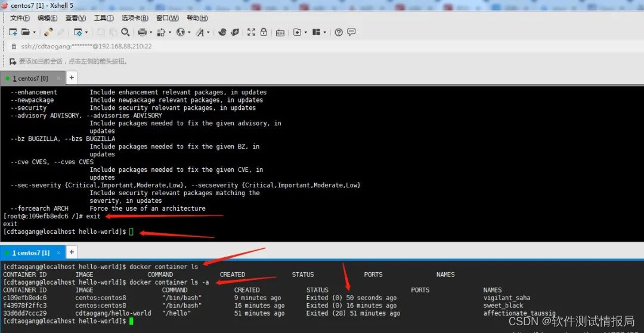
Task: Click the lock screen padlock icon
Action: click(x=264, y=32)
